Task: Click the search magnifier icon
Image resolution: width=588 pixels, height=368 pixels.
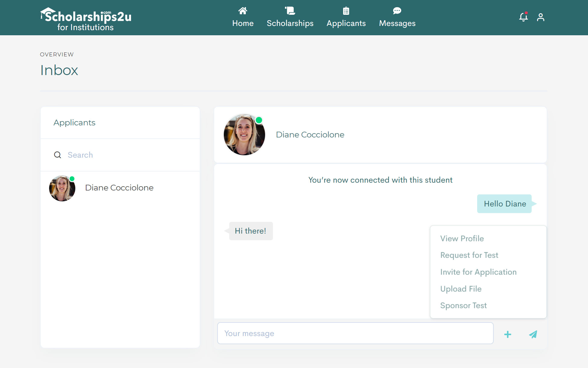Action: click(58, 155)
